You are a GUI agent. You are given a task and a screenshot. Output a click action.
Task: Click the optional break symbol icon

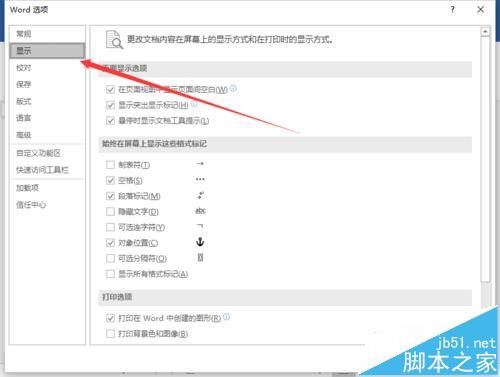point(200,257)
